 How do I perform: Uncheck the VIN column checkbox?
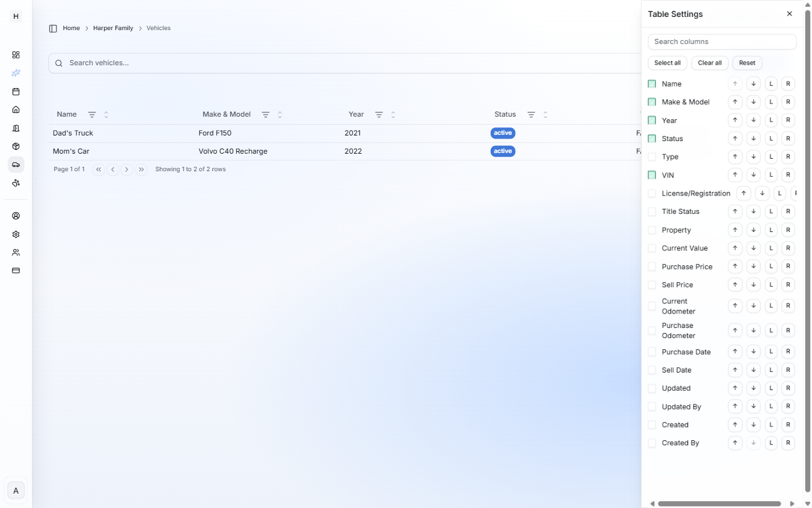[x=652, y=175]
